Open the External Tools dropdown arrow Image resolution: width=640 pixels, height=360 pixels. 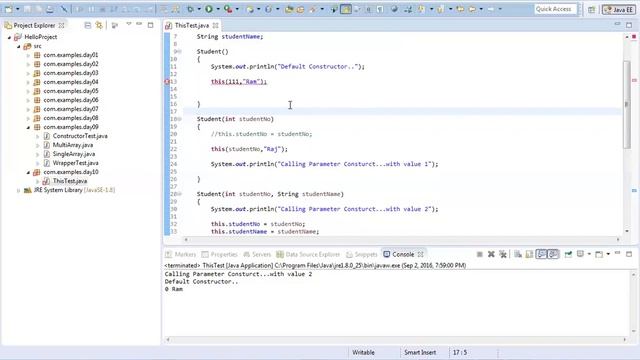237,9
